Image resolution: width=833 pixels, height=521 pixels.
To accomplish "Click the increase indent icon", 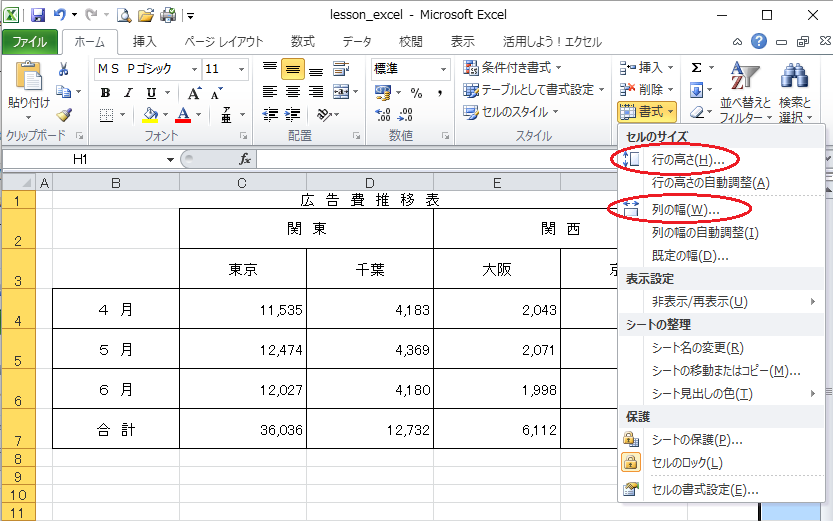I will [x=292, y=115].
